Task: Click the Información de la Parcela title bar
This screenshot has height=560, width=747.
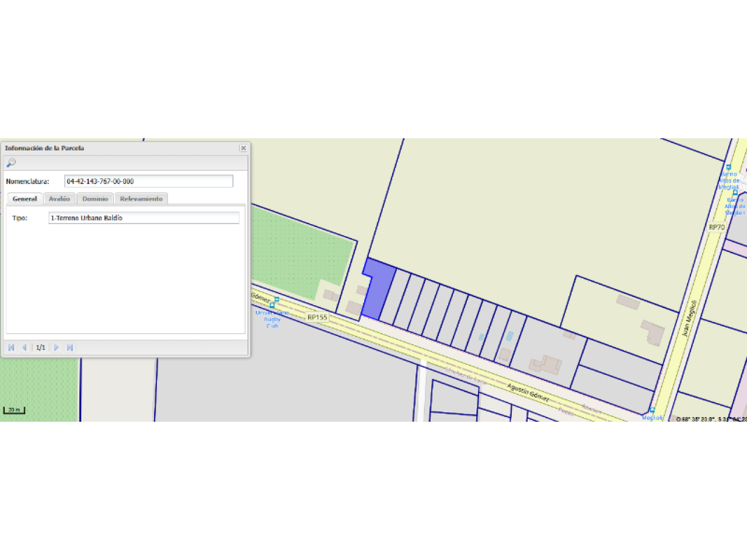Action: point(117,148)
